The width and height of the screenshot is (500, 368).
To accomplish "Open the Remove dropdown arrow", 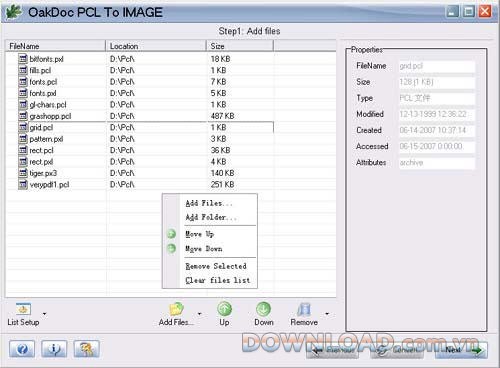I will tap(327, 314).
